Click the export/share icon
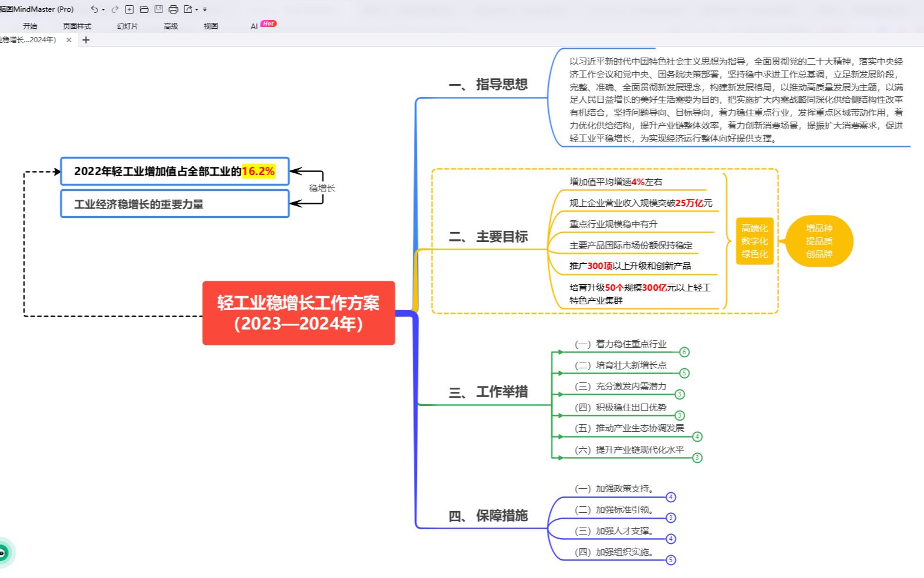924x578 pixels. pos(188,9)
